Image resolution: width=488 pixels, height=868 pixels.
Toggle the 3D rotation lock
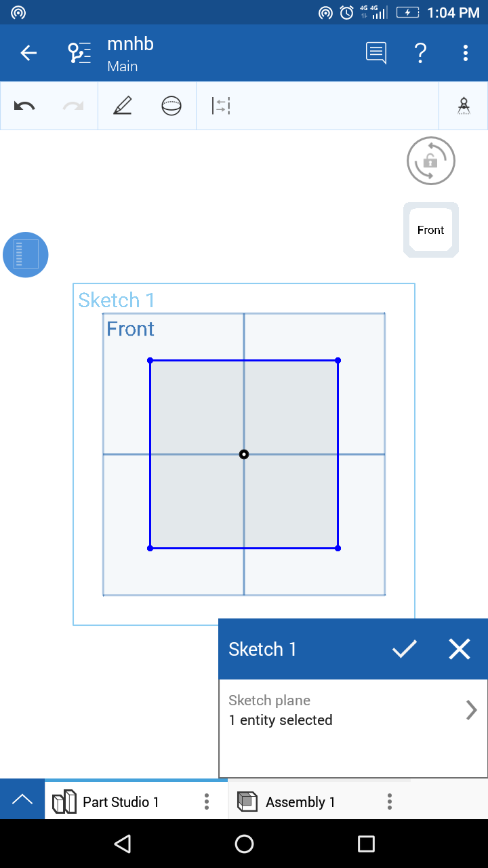coord(431,161)
